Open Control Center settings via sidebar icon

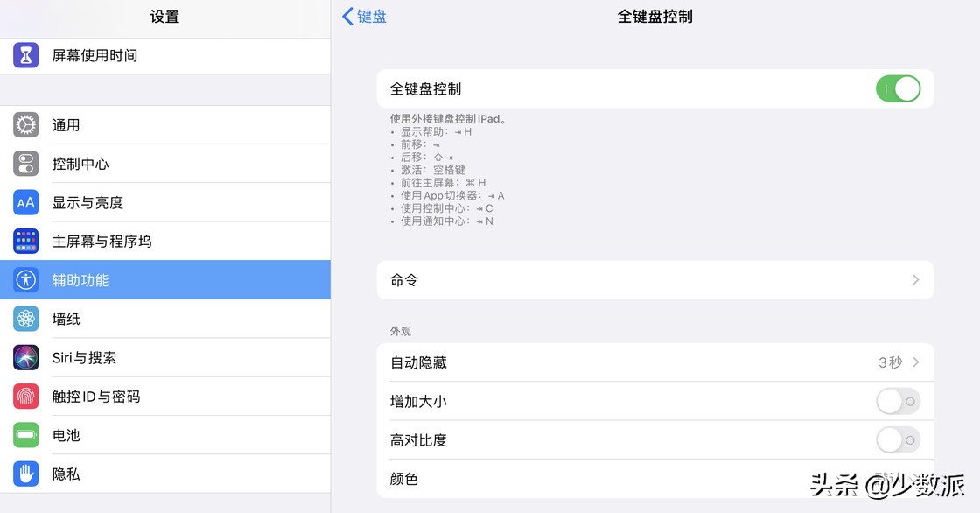[x=25, y=164]
